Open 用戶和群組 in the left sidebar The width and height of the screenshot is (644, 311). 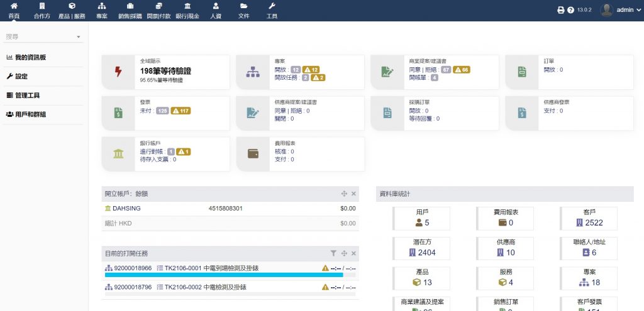pyautogui.click(x=30, y=114)
